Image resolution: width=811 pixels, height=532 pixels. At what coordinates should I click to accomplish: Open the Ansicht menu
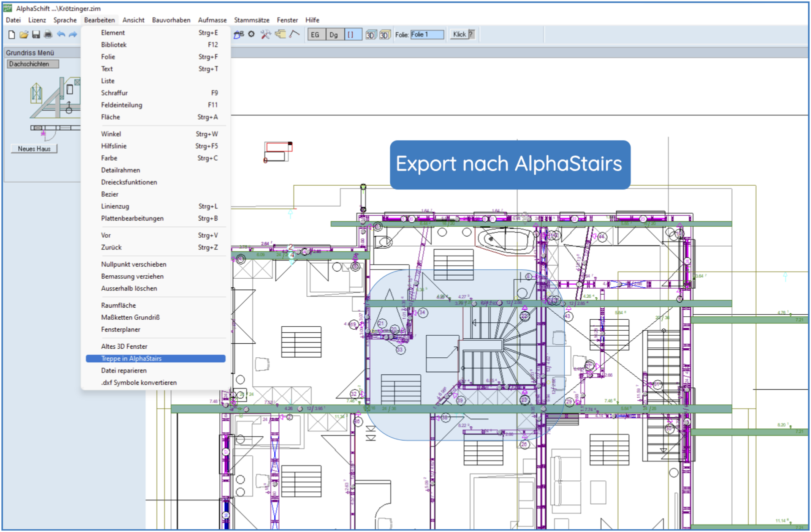click(133, 20)
